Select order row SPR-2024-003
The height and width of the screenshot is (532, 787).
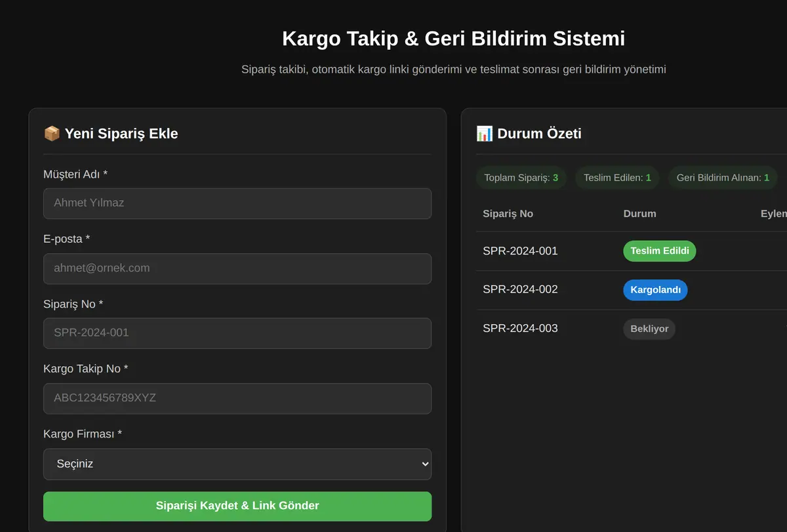coord(632,329)
